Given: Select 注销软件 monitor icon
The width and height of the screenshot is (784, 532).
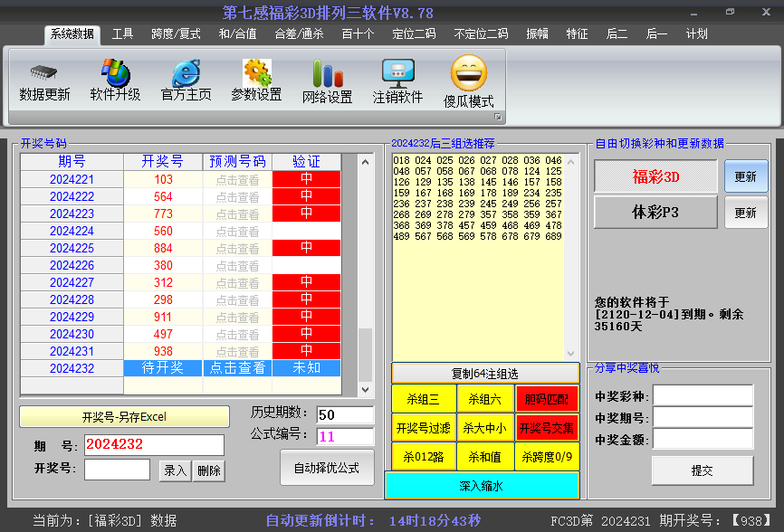Looking at the screenshot, I should (x=398, y=73).
